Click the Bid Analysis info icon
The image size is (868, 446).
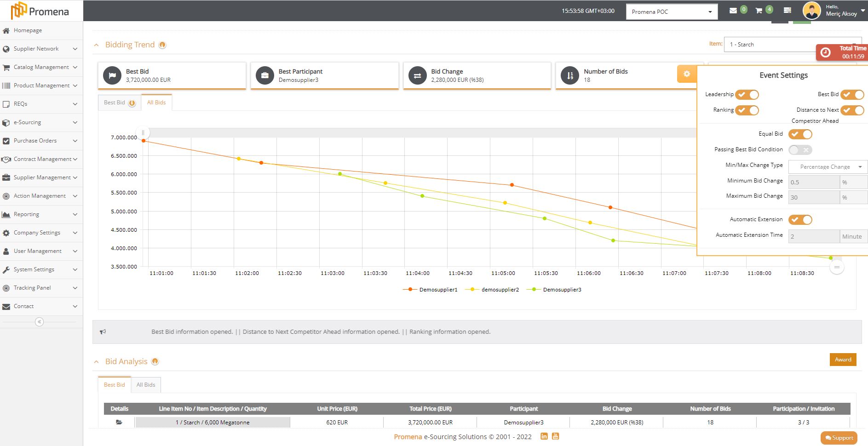(x=155, y=361)
